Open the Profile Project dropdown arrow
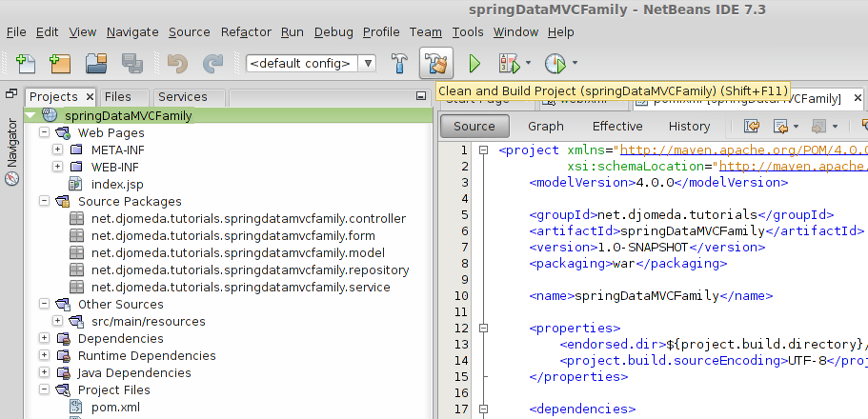Image resolution: width=868 pixels, height=419 pixels. (x=575, y=63)
